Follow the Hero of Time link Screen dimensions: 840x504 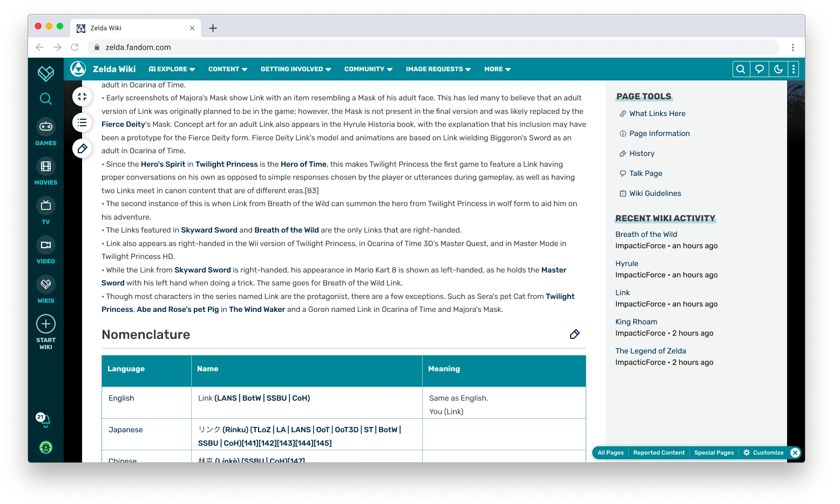303,164
